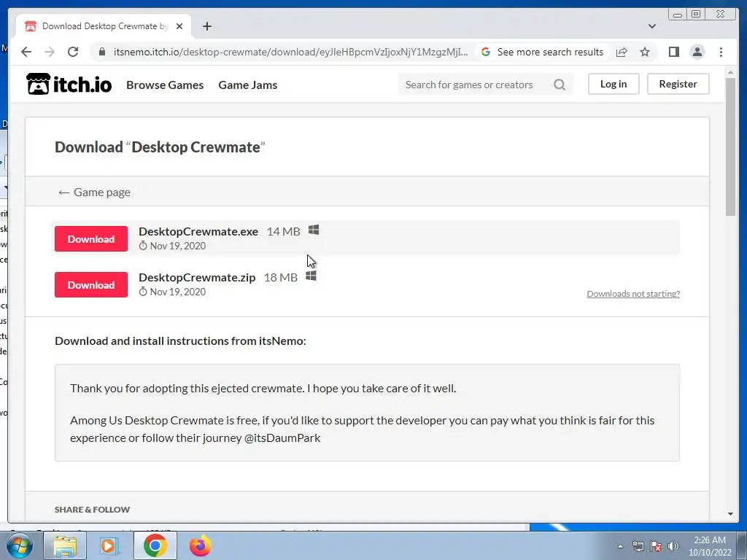The image size is (747, 560).
Task: Open the Chrome profile avatar
Action: (x=697, y=52)
